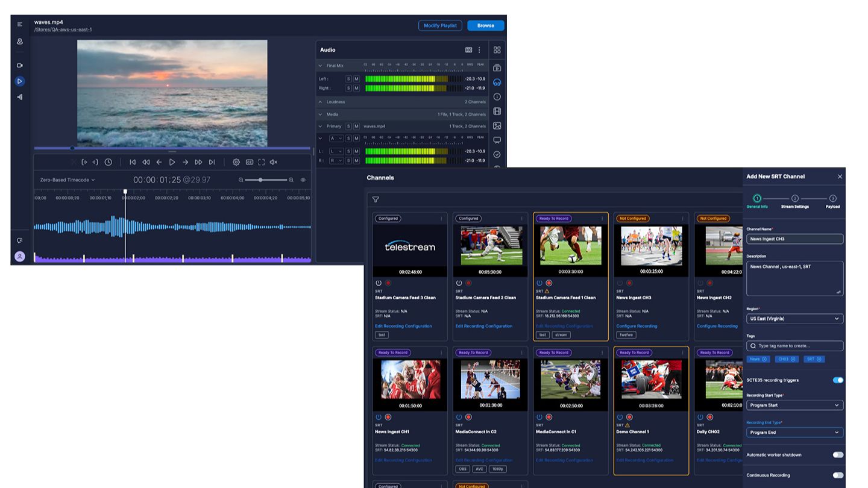Click the audio meter settings icon beside Audio title
Image resolution: width=868 pixels, height=488 pixels.
[469, 50]
